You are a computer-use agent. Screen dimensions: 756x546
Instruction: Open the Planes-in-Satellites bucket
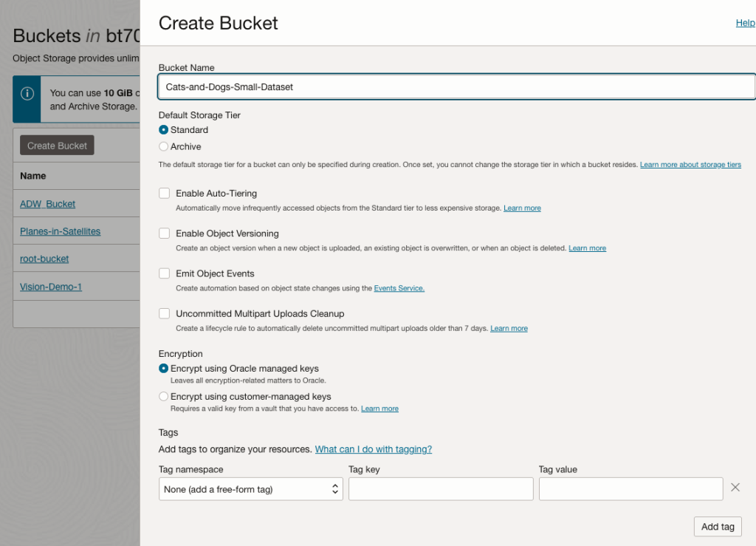[60, 231]
